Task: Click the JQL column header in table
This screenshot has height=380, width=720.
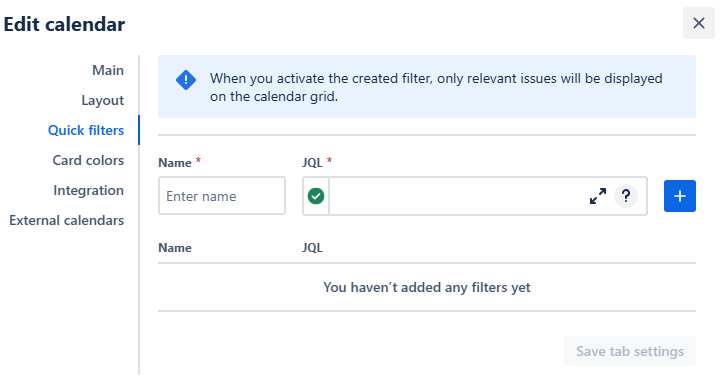Action: [x=312, y=248]
